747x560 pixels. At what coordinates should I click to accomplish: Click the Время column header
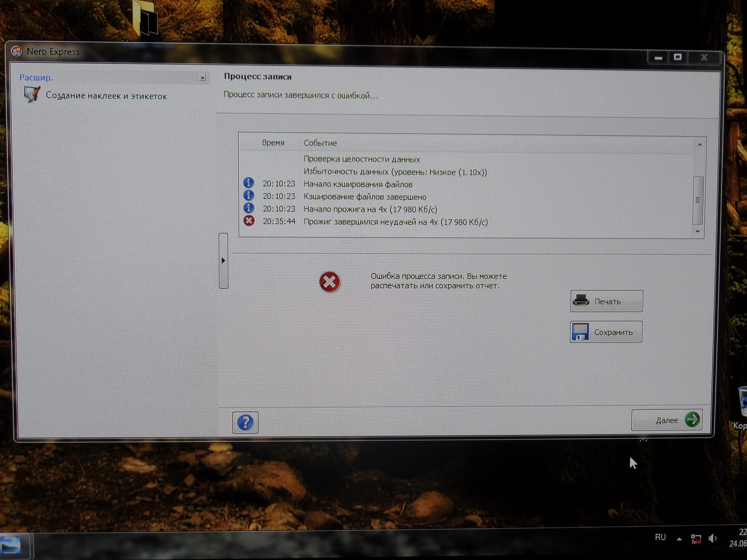(x=273, y=143)
